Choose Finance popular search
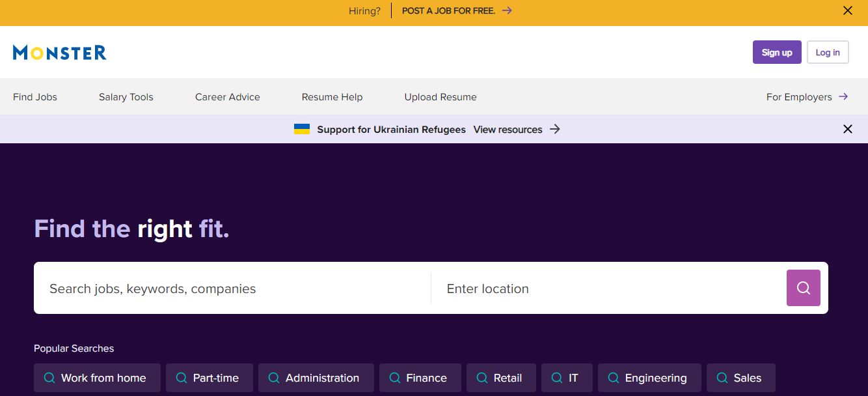This screenshot has height=396, width=868. click(420, 378)
